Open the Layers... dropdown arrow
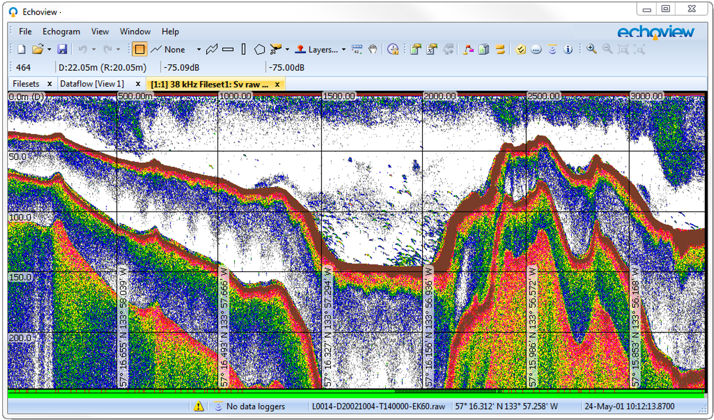The height and width of the screenshot is (420, 714). tap(343, 49)
